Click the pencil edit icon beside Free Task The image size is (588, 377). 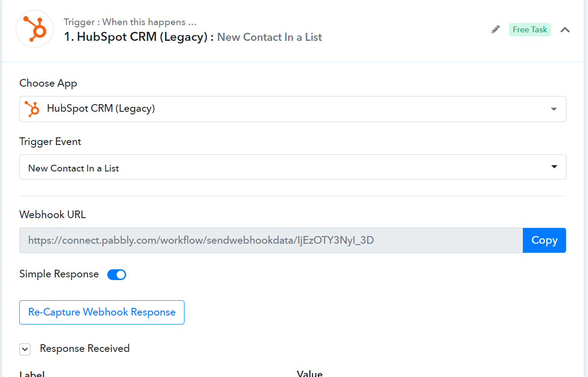pyautogui.click(x=496, y=30)
